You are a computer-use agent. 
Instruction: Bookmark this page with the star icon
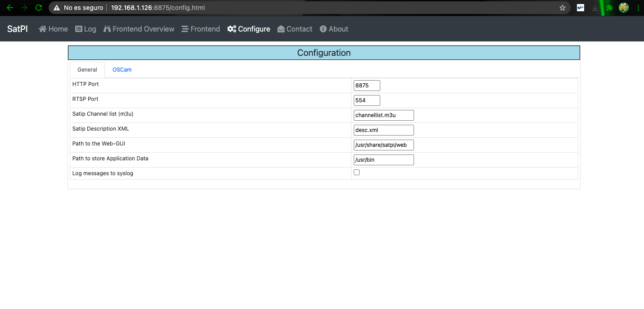(x=562, y=8)
